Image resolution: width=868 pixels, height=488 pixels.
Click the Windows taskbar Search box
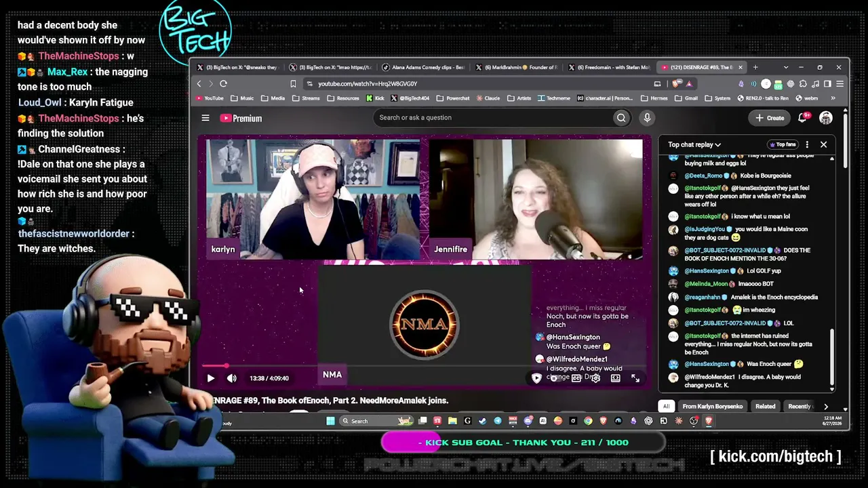click(x=376, y=421)
